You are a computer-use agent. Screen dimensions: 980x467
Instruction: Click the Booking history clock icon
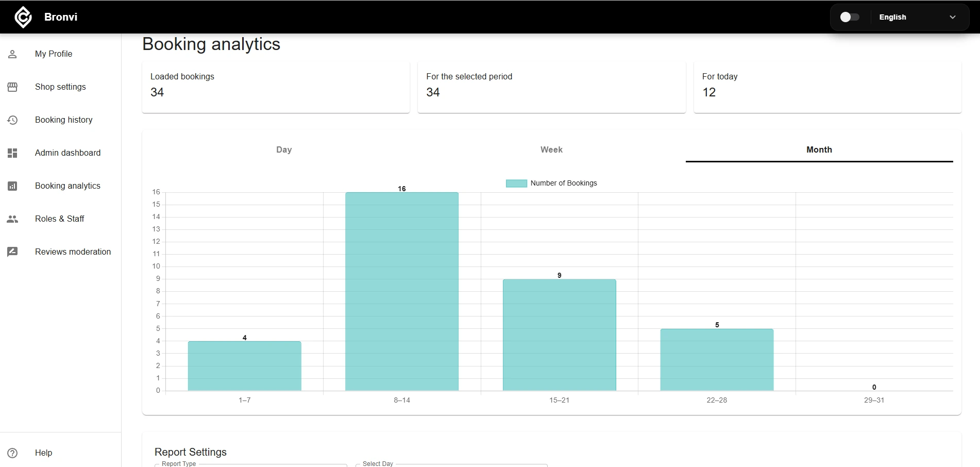tap(12, 120)
